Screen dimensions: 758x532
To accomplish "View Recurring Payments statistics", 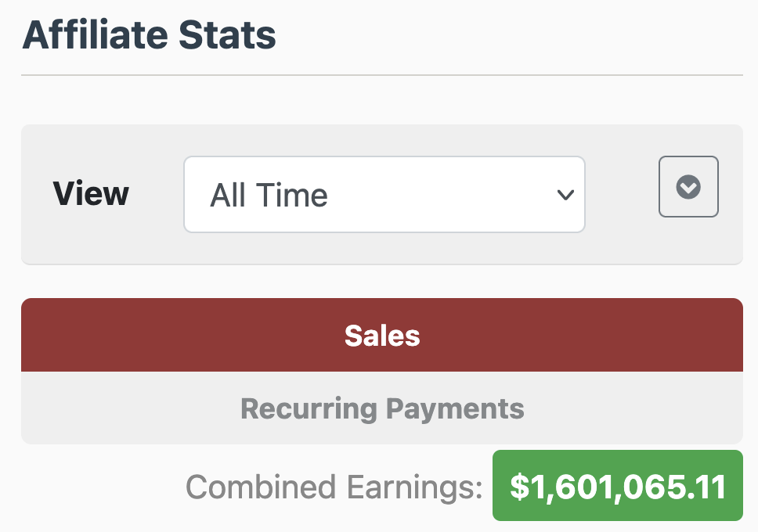I will click(x=382, y=408).
